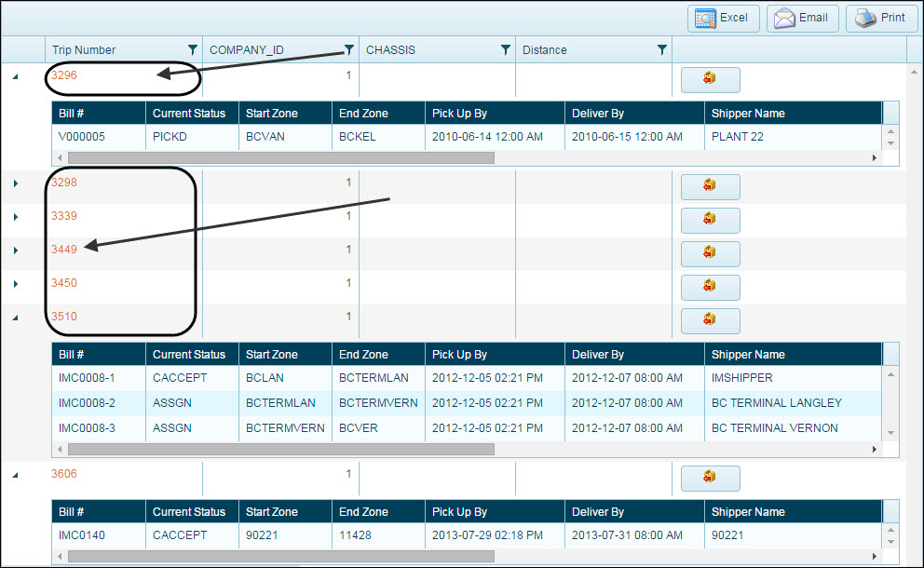The width and height of the screenshot is (924, 568).
Task: Open trip number 3296 link
Action: point(63,75)
